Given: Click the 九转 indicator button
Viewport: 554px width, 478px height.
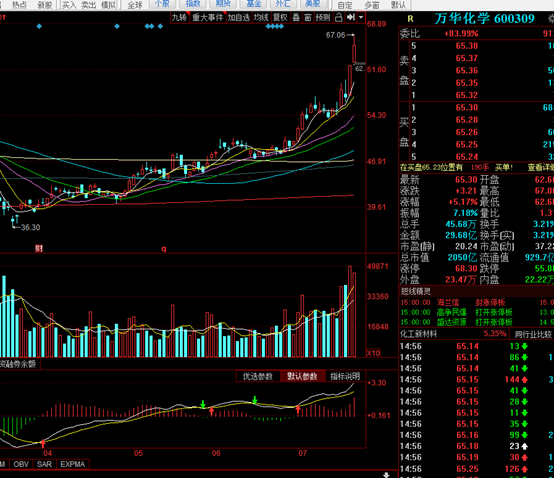Looking at the screenshot, I should (x=180, y=17).
